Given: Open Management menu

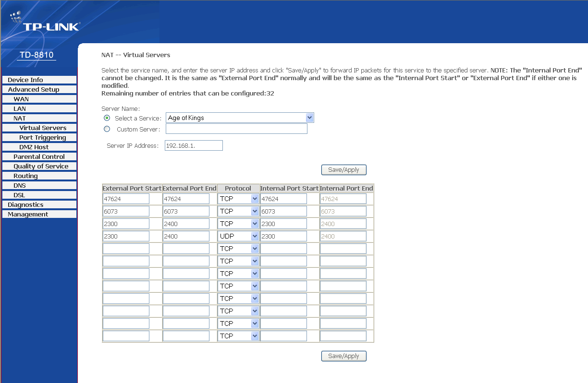Looking at the screenshot, I should (39, 214).
